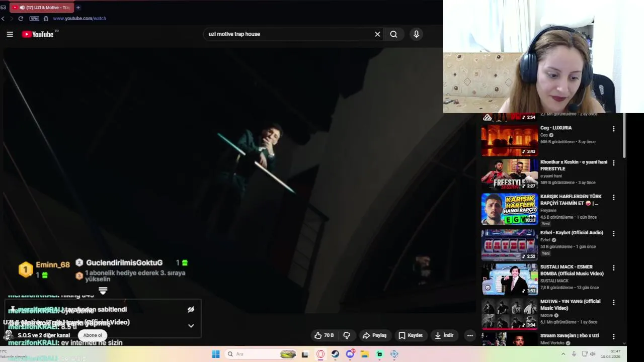This screenshot has width=644, height=362.
Task: Download the video with İndir
Action: click(x=444, y=335)
